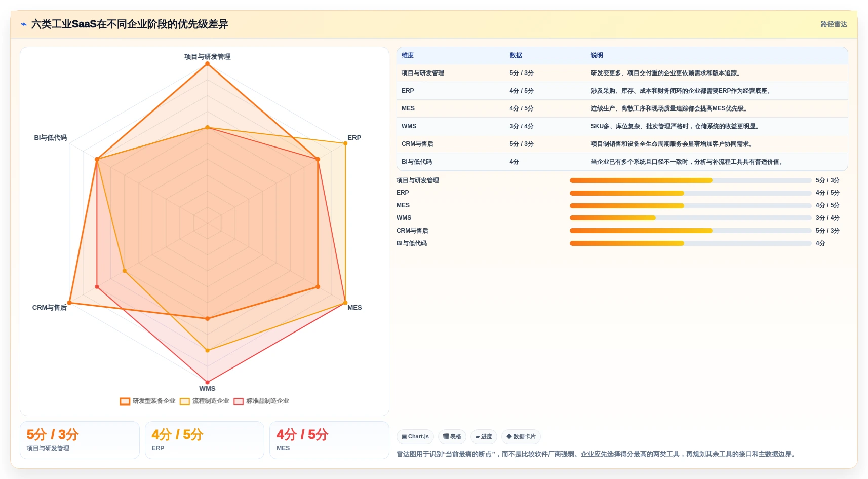The height and width of the screenshot is (479, 868).
Task: Click the 表格 tag chip
Action: tap(452, 436)
